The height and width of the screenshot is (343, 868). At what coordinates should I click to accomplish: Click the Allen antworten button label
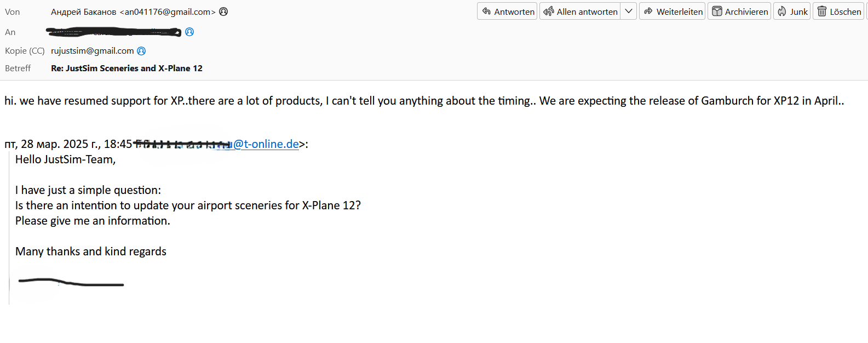[x=587, y=12]
